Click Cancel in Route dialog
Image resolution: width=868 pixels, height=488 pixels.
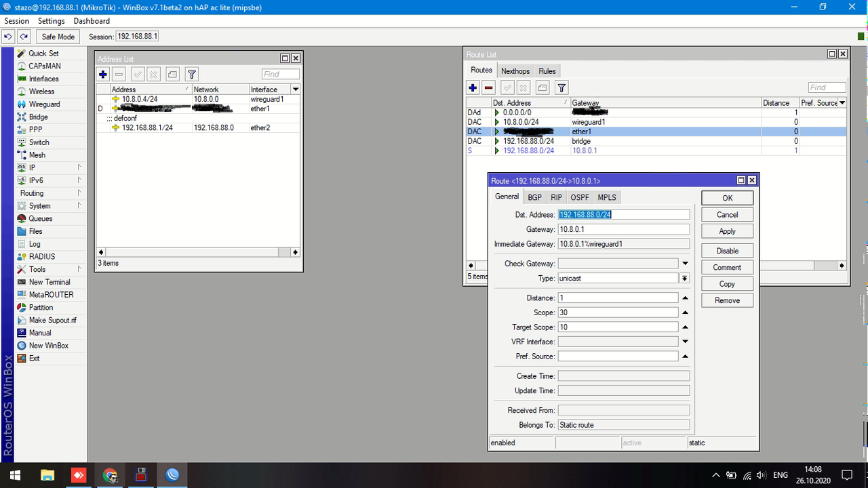click(728, 215)
